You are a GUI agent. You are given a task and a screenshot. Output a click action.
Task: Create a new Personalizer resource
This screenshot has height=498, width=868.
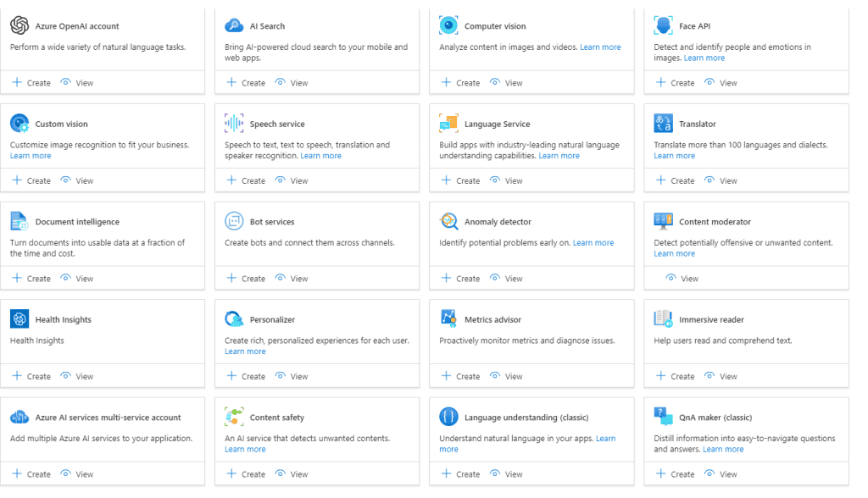click(x=246, y=376)
